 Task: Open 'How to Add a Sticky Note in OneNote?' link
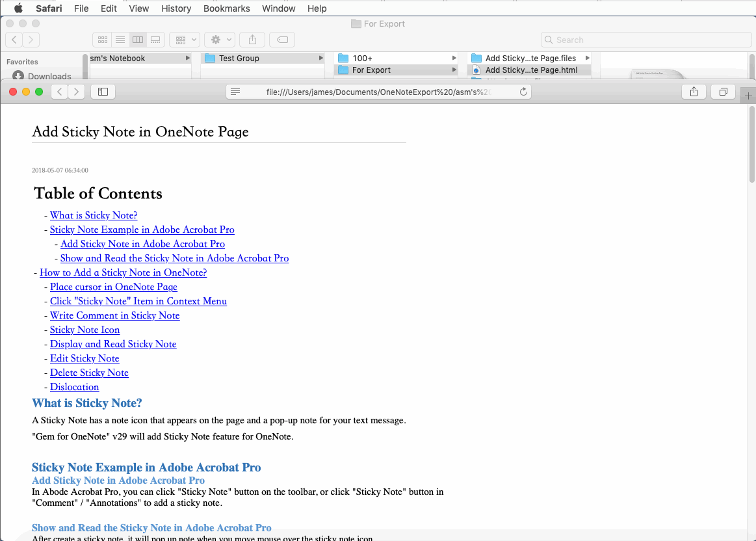click(124, 272)
